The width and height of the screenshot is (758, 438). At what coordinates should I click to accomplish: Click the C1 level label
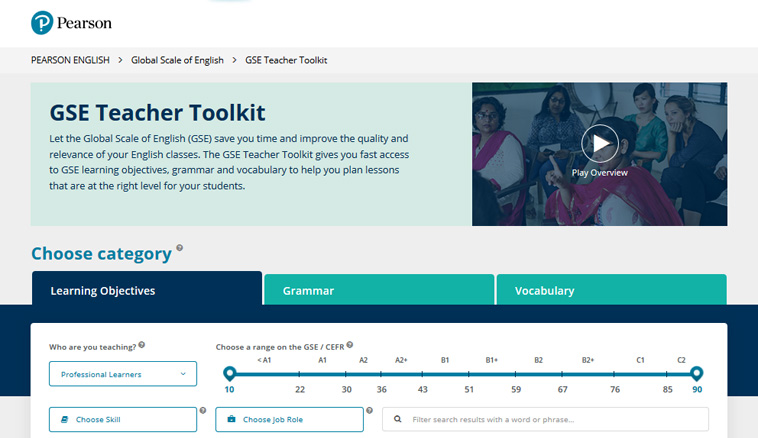(x=641, y=360)
